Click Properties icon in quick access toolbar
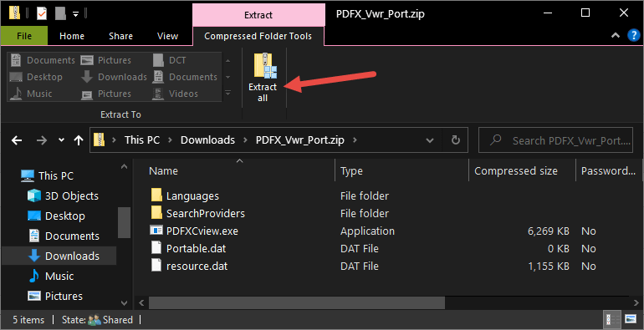 click(x=42, y=13)
